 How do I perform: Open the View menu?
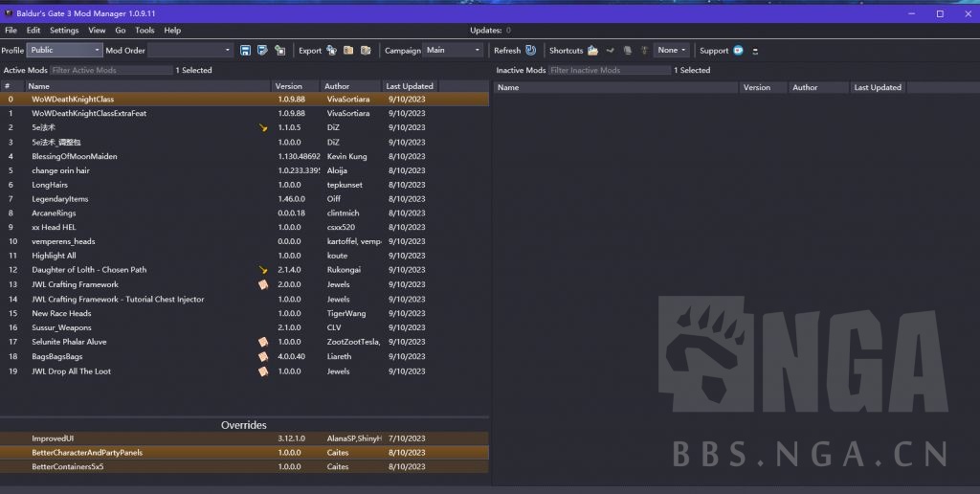97,30
